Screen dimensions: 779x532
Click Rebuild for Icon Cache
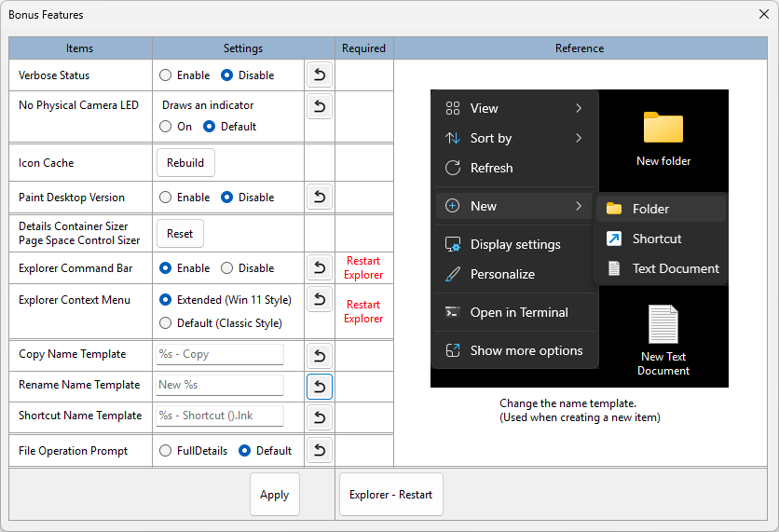[185, 162]
